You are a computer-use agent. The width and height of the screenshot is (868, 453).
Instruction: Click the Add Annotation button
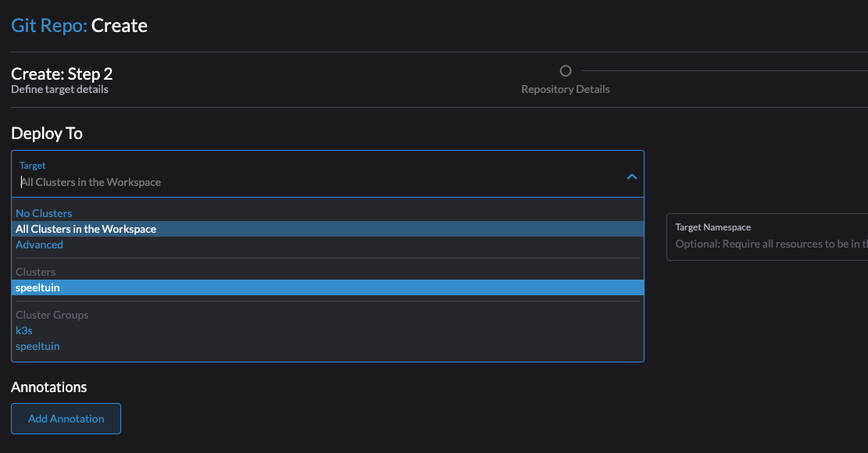coord(66,419)
